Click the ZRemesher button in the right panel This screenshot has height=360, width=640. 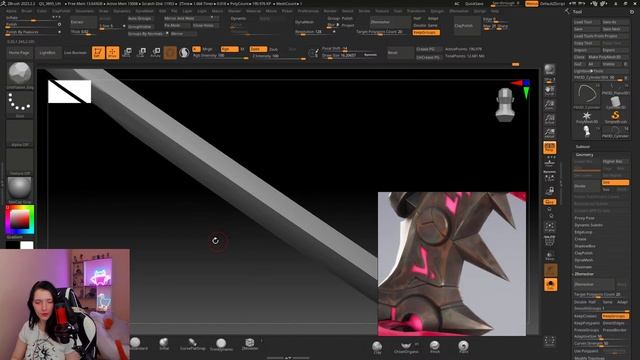pyautogui.click(x=593, y=284)
